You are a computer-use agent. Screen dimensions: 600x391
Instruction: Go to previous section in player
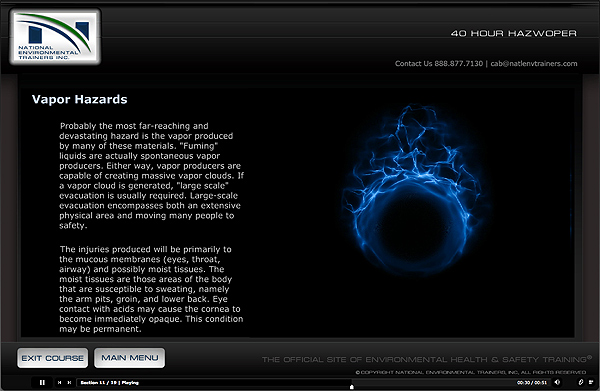click(x=59, y=382)
